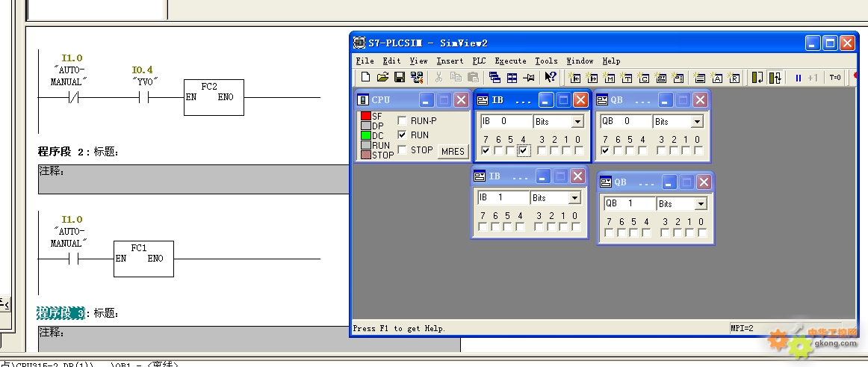Insert a bit memory (M) view icon
Screen dimensions: 868x367
click(610, 78)
